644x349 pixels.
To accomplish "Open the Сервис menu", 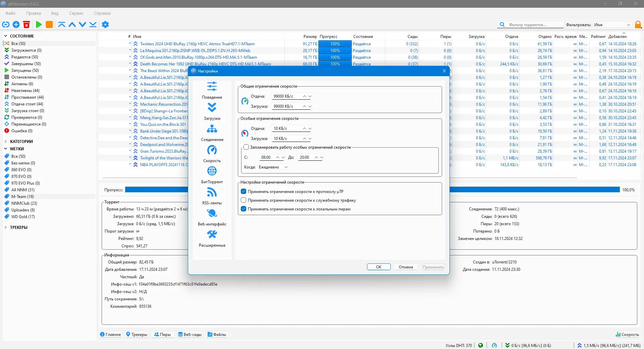I will [76, 13].
